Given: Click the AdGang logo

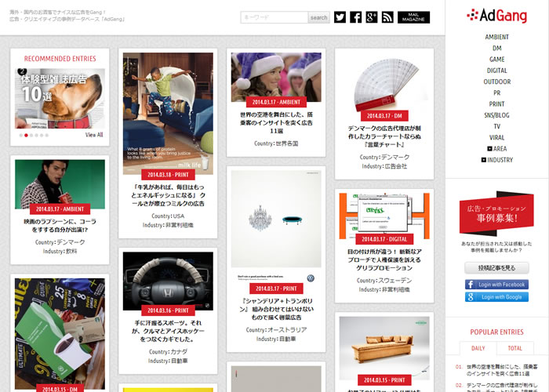Looking at the screenshot, I should pos(496,16).
